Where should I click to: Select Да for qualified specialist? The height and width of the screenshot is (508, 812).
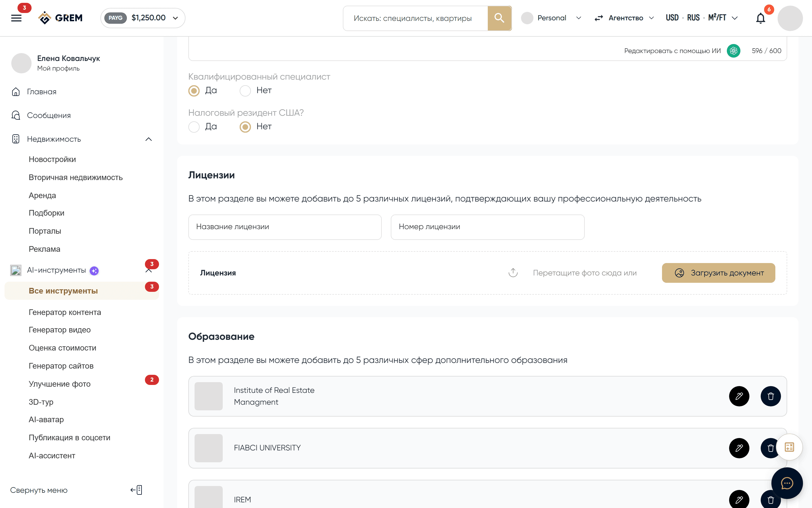(194, 91)
